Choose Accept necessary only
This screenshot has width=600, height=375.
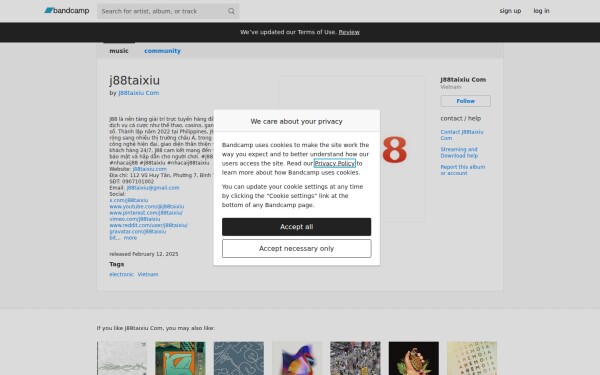pos(297,248)
